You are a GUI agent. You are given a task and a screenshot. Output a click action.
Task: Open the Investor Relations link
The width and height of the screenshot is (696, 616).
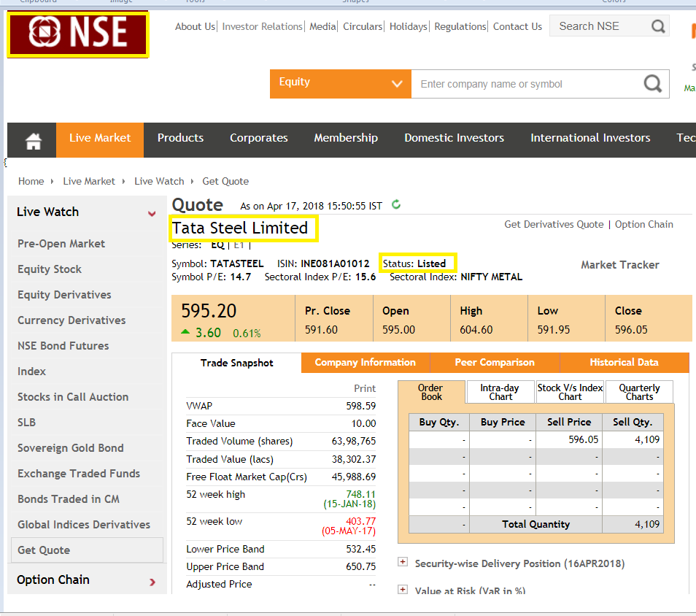click(x=262, y=27)
